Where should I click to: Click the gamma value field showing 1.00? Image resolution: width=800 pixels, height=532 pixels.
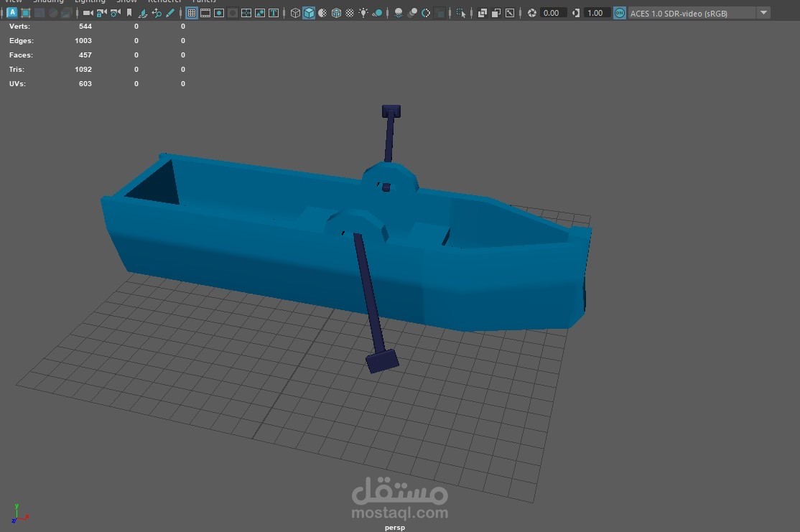coord(595,13)
